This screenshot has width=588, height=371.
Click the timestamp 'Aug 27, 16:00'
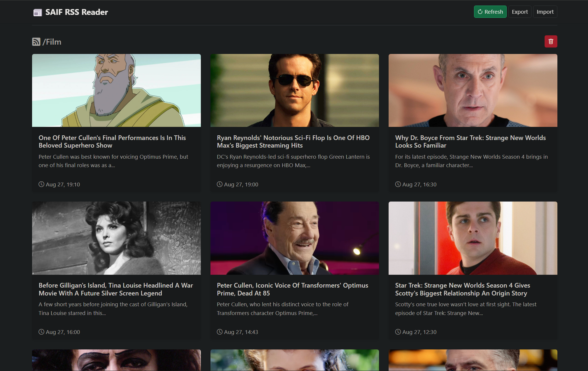[63, 332]
